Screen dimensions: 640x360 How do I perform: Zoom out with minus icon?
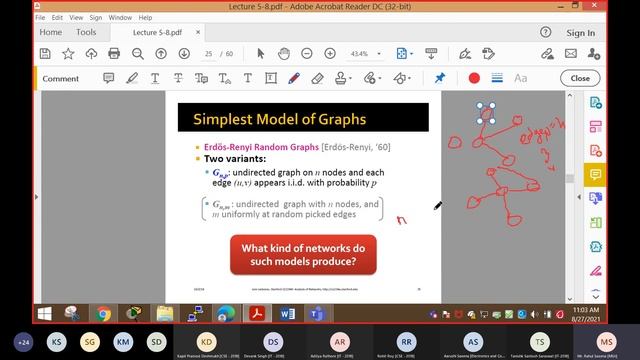point(307,53)
